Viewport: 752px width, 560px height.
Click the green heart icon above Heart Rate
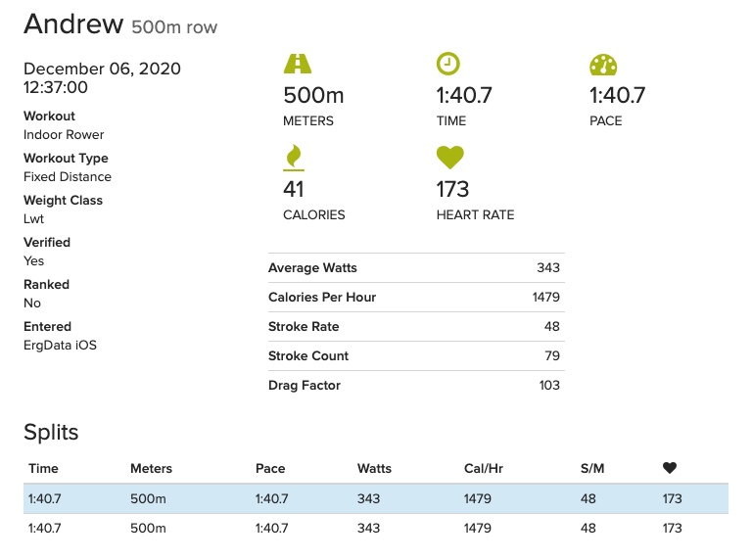click(x=449, y=157)
